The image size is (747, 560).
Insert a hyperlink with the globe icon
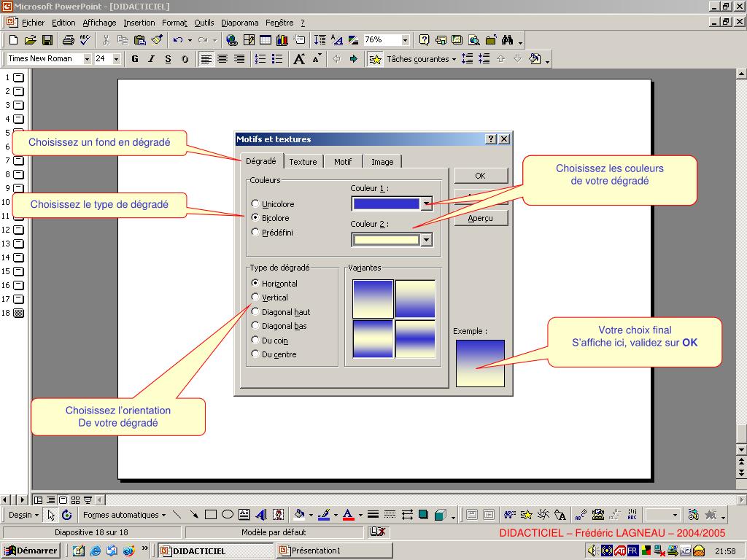tap(232, 40)
